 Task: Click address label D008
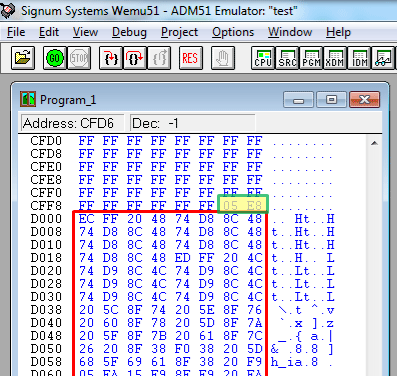pos(46,232)
